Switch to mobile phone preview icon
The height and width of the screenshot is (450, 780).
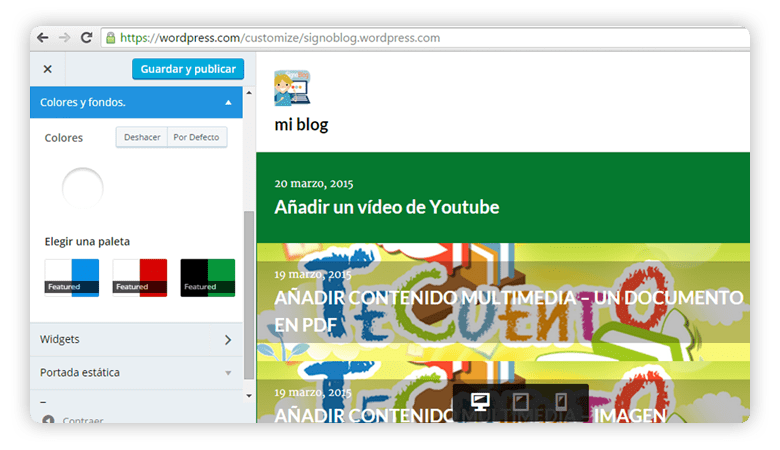click(x=561, y=402)
